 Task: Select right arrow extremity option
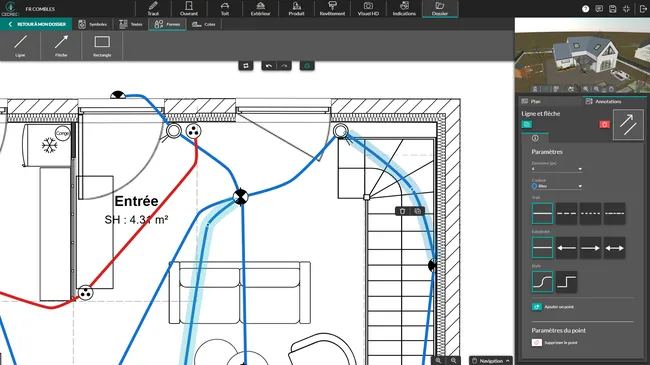(x=590, y=248)
